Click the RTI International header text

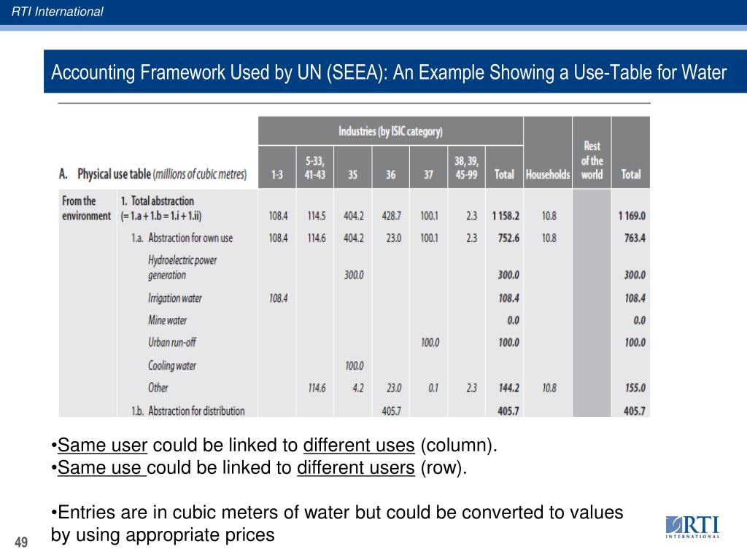[57, 12]
